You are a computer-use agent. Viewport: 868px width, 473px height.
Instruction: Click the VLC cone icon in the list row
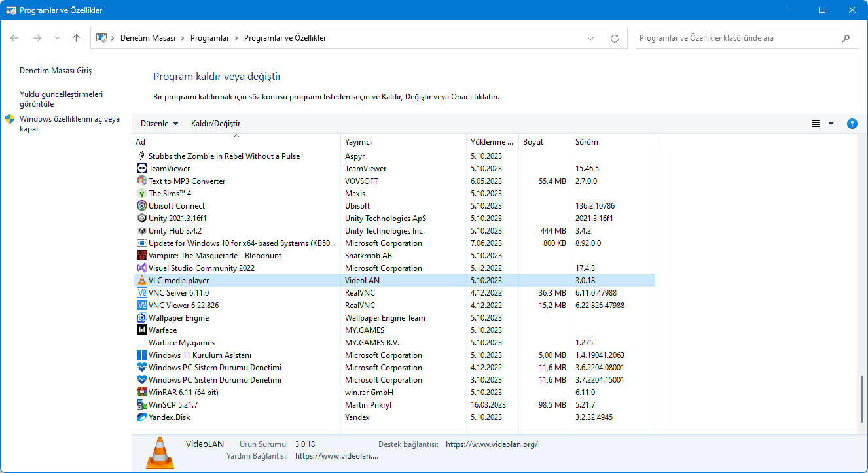141,281
